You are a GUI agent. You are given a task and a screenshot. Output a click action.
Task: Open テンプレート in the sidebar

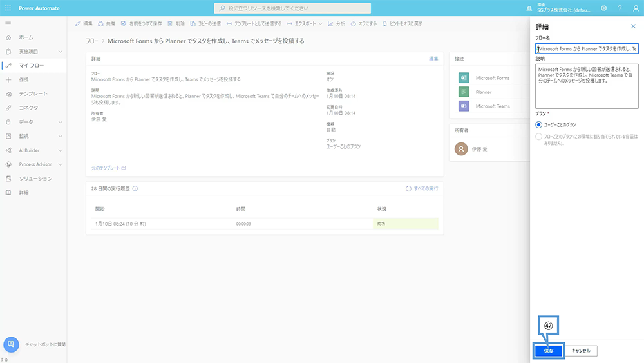[x=33, y=93]
